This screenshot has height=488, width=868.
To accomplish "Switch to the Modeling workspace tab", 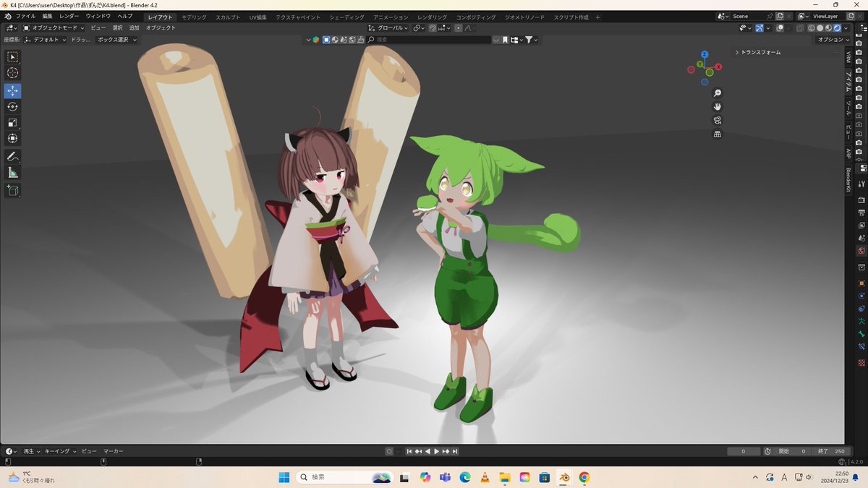I will pos(194,17).
